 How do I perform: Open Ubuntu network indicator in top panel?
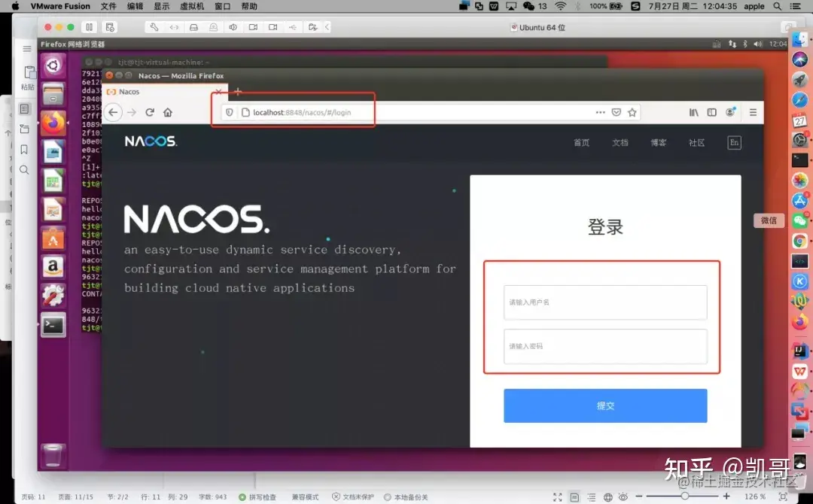[x=732, y=44]
